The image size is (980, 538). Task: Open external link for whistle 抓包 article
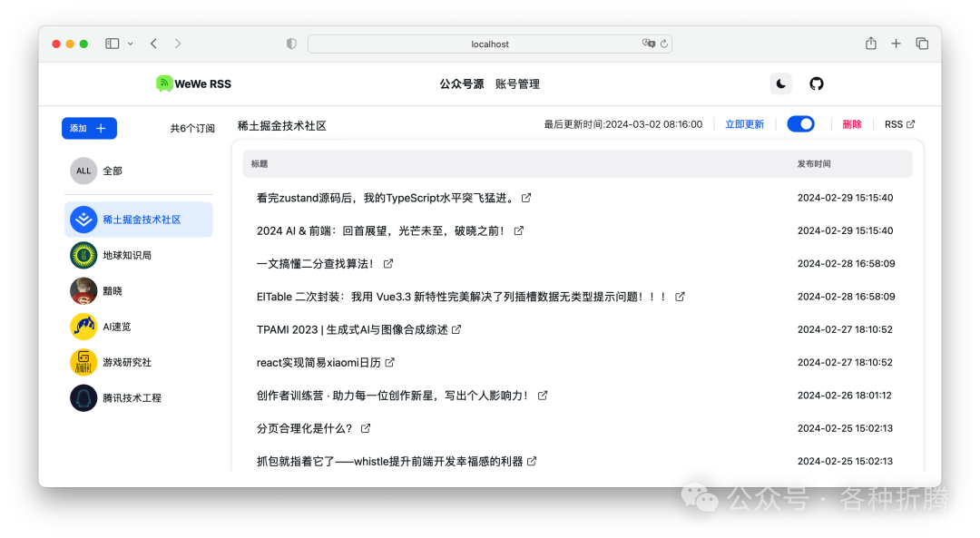click(532, 461)
